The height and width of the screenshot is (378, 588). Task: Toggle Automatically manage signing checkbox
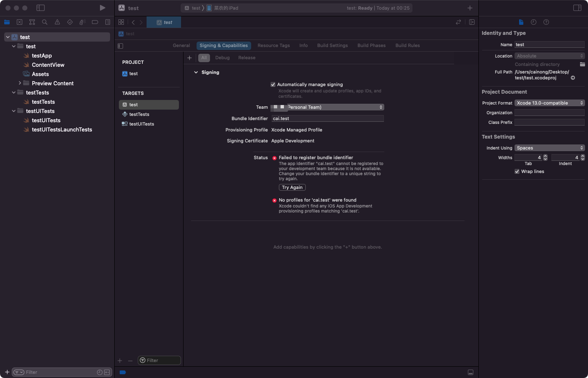coord(273,84)
